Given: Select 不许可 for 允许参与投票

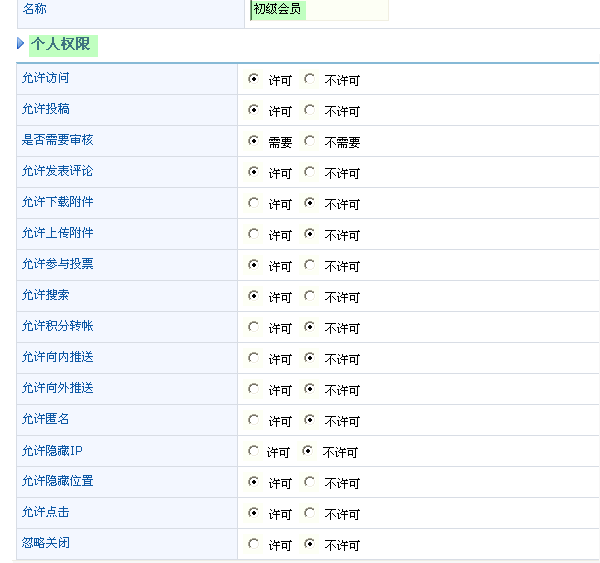Looking at the screenshot, I should [x=310, y=265].
